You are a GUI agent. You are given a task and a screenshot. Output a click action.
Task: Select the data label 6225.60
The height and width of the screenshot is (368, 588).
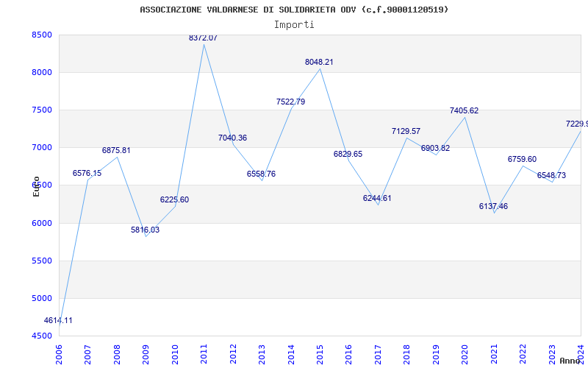click(x=174, y=199)
